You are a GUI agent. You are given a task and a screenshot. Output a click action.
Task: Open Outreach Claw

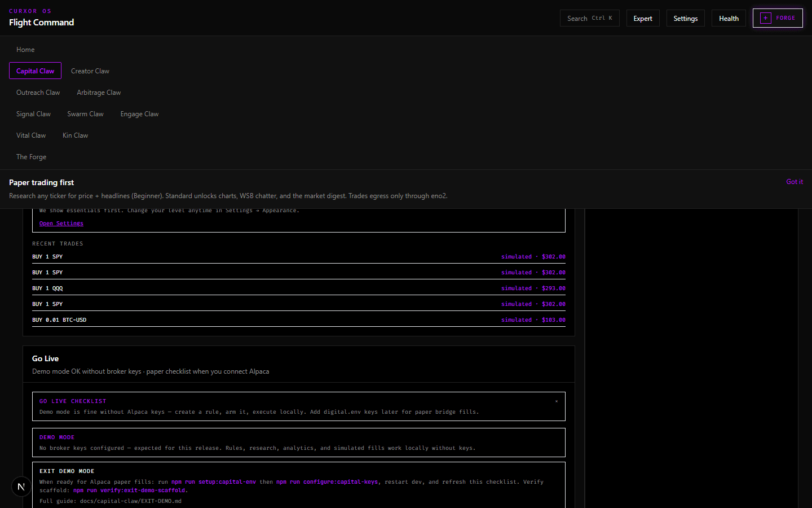coord(38,93)
